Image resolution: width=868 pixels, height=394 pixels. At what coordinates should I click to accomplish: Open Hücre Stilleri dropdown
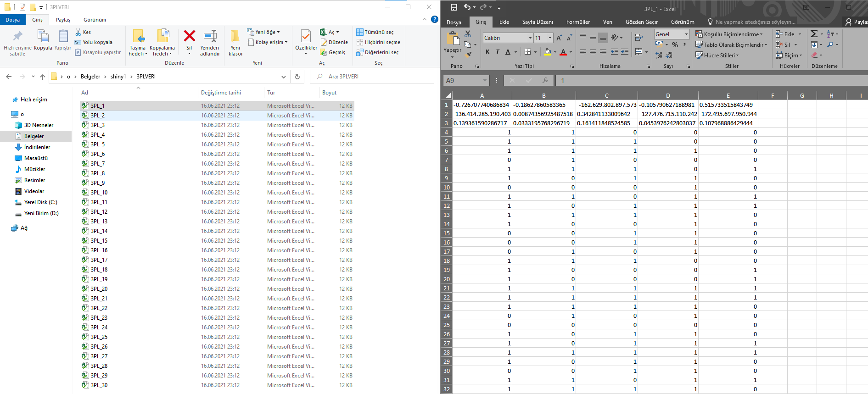[x=717, y=55]
